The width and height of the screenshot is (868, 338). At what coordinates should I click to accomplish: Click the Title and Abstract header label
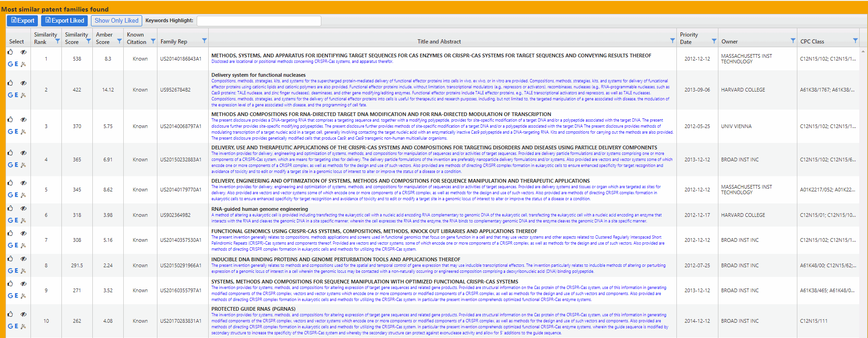(439, 42)
